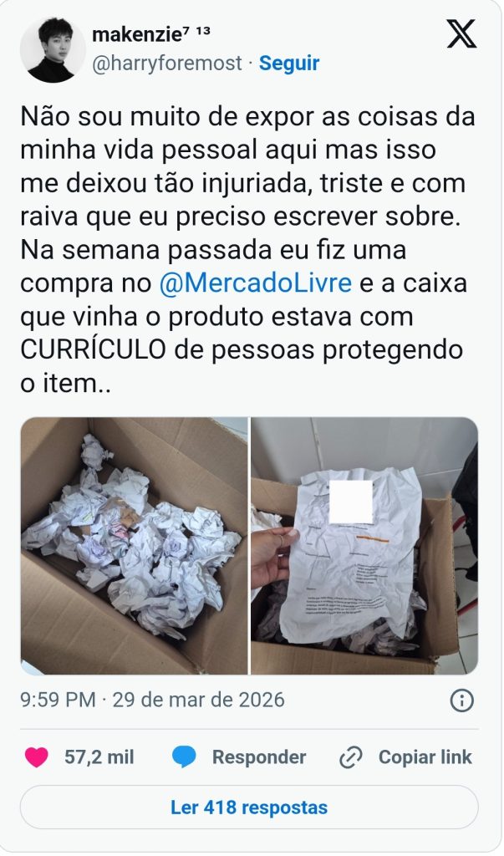The height and width of the screenshot is (856, 504).
Task: Click the white censored square on résumé photo
Action: 351,502
